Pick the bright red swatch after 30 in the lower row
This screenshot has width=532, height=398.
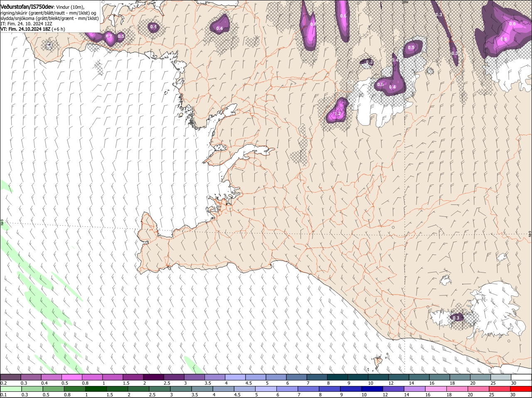[x=522, y=389]
